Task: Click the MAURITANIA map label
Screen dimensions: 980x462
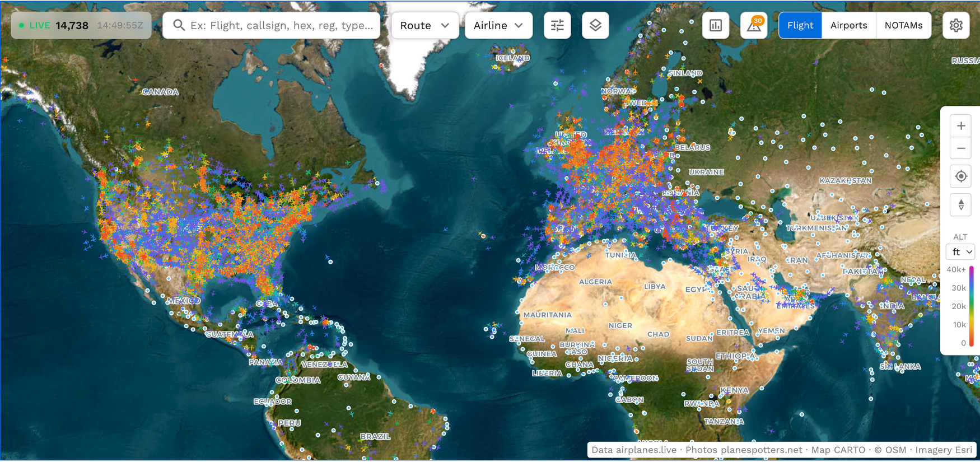Action: tap(547, 315)
